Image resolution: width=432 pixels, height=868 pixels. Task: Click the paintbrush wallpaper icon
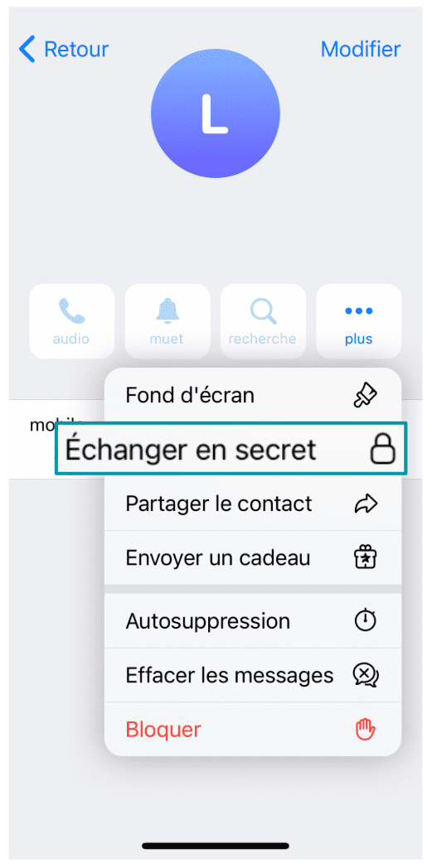click(x=366, y=395)
